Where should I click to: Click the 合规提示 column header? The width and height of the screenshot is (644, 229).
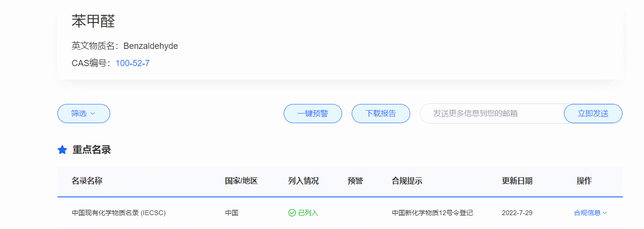407,181
